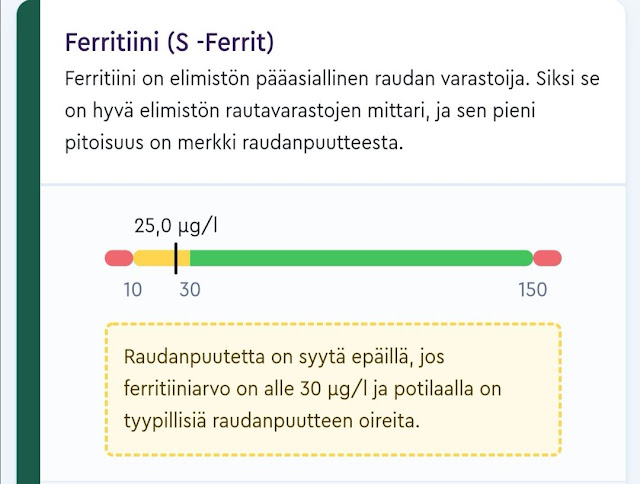Click the text "rautavarastojen mittari" in description

click(x=315, y=110)
